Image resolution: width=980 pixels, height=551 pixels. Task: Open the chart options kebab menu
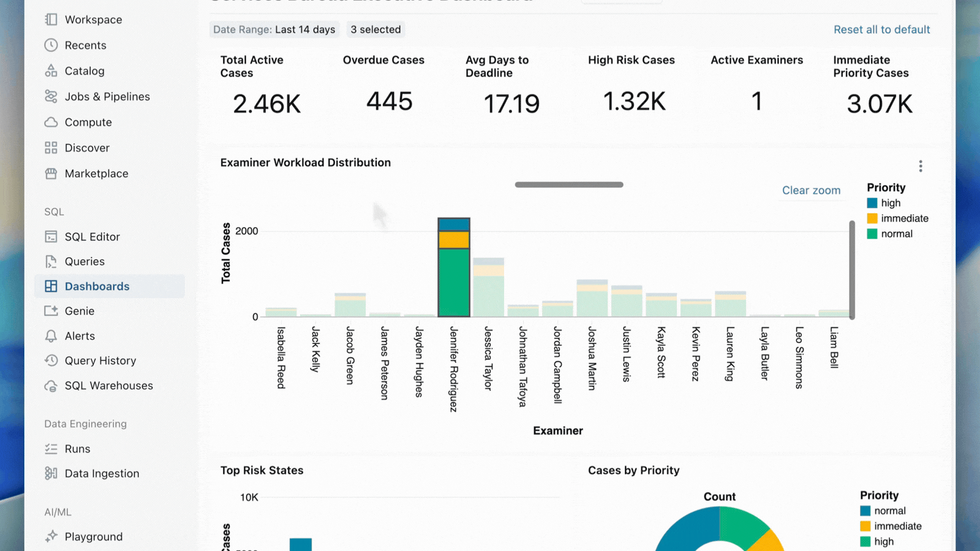point(920,165)
